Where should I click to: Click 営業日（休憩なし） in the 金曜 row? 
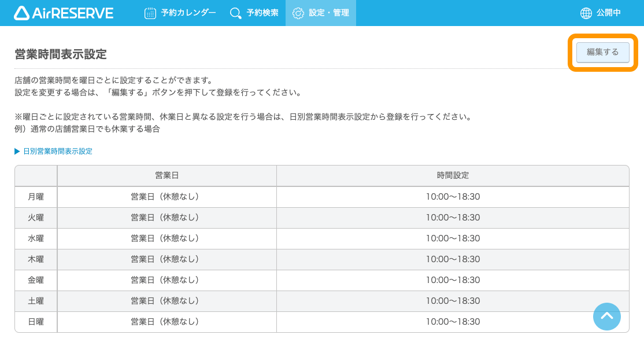click(x=165, y=280)
